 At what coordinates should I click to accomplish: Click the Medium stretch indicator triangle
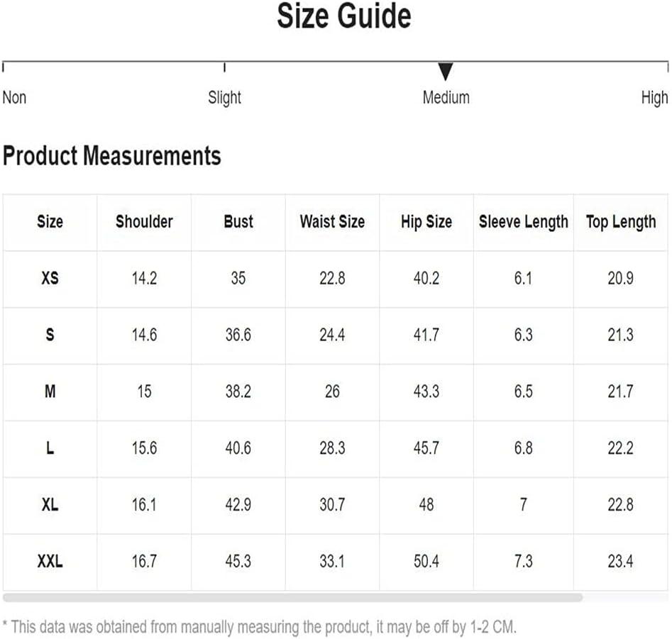coord(446,71)
